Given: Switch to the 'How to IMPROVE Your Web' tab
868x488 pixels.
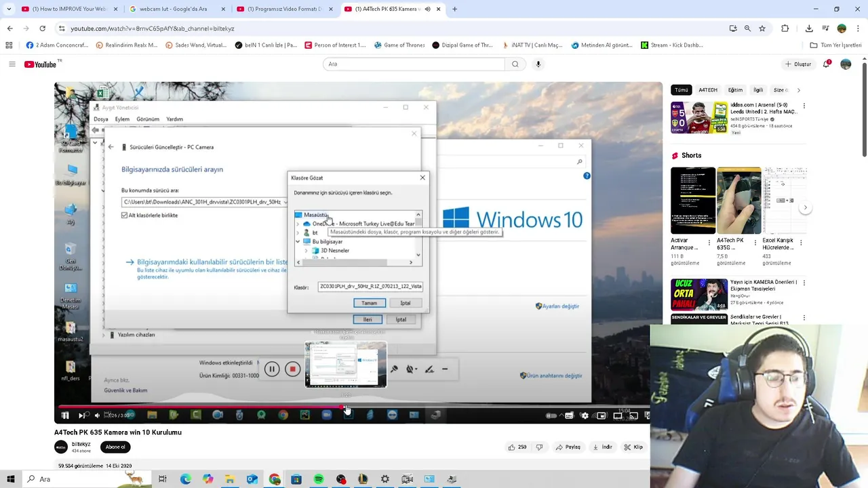Looking at the screenshot, I should coord(70,9).
